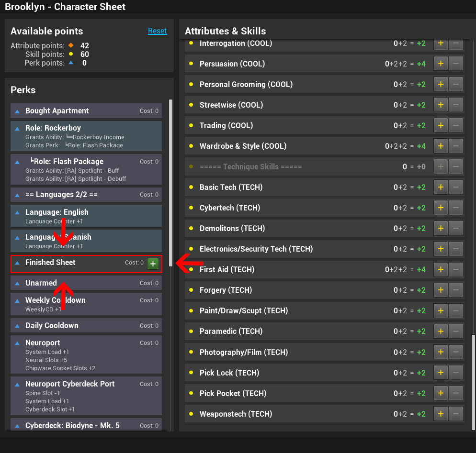This screenshot has width=476, height=453.
Task: Increase Streetwise (COOL) with plus button
Action: [441, 105]
